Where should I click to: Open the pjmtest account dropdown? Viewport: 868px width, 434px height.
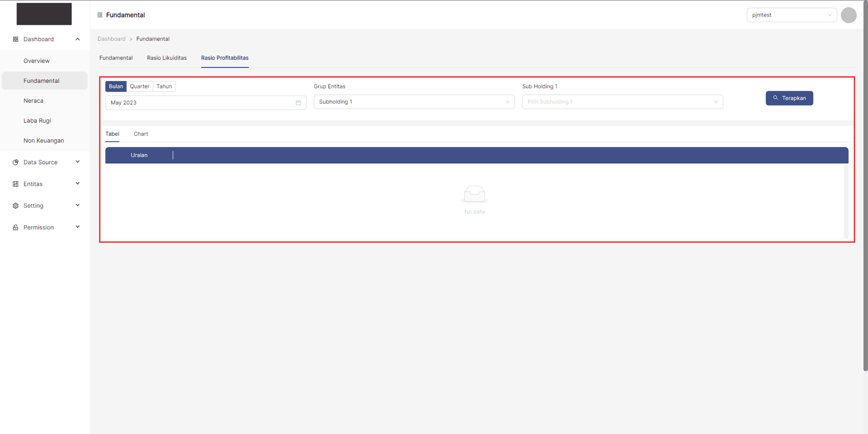coord(791,15)
